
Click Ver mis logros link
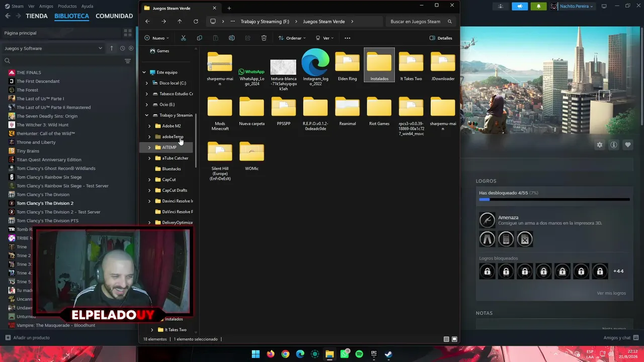pos(611,293)
